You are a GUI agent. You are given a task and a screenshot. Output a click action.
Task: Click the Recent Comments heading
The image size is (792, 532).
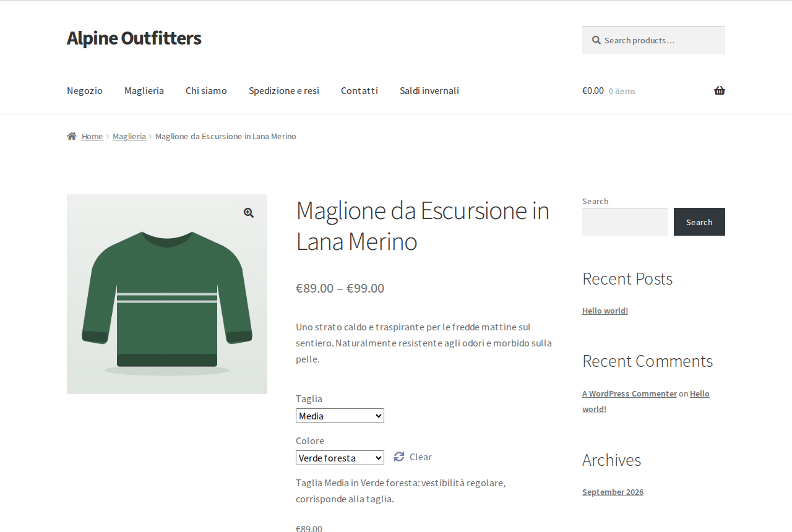[x=647, y=361]
